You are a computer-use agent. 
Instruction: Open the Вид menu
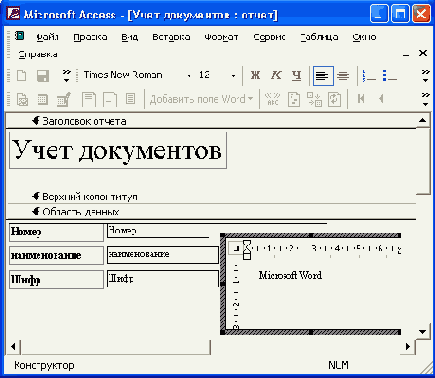click(x=130, y=37)
